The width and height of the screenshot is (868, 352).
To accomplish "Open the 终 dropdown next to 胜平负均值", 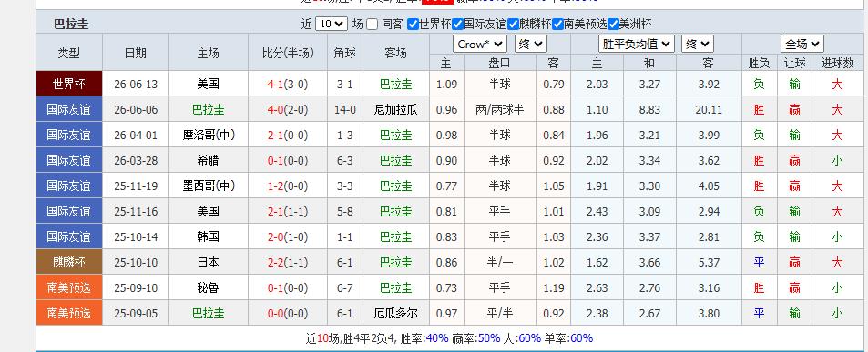I will (698, 45).
